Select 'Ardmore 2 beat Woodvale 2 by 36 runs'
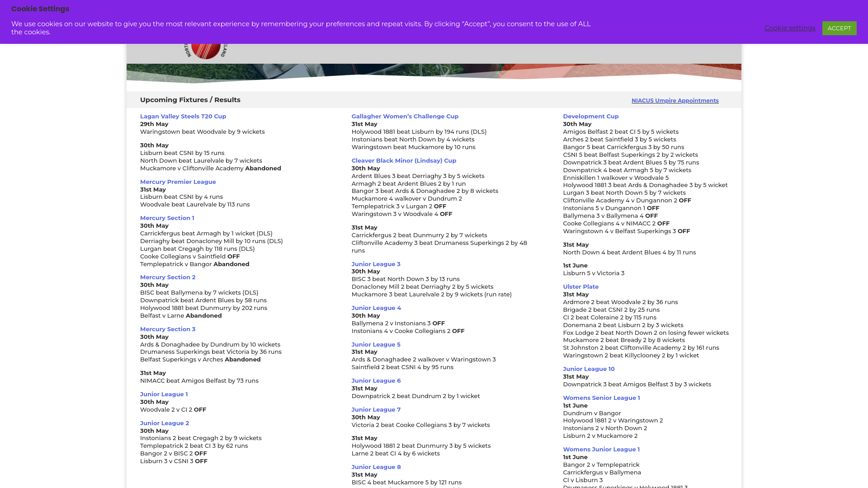The image size is (868, 488). [x=620, y=302]
